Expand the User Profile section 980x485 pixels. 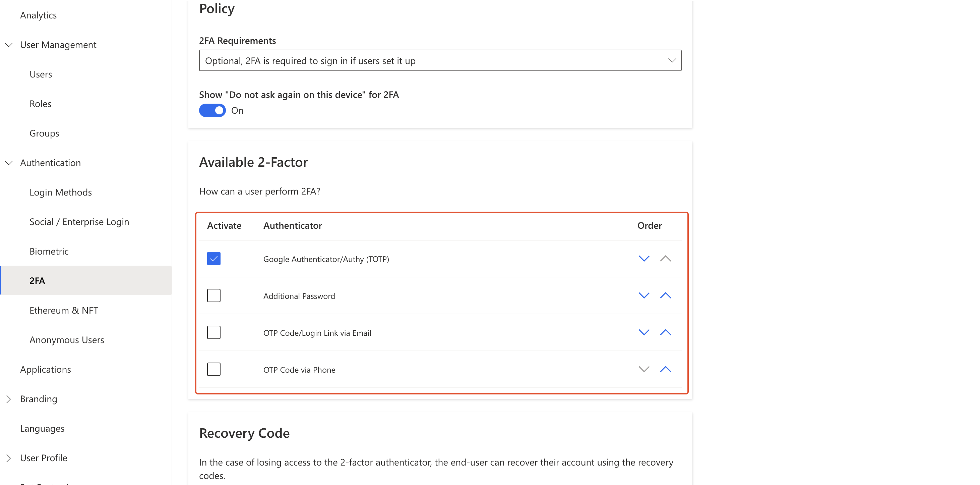coord(9,458)
